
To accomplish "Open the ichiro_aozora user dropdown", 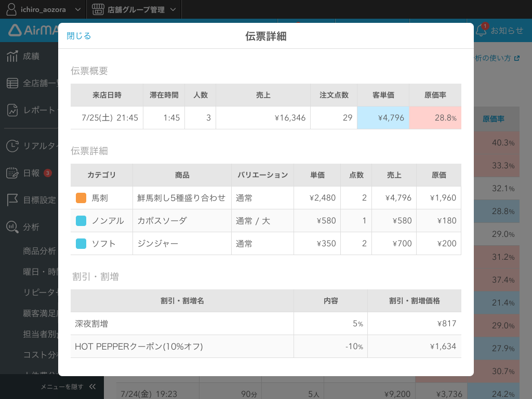I will [44, 9].
